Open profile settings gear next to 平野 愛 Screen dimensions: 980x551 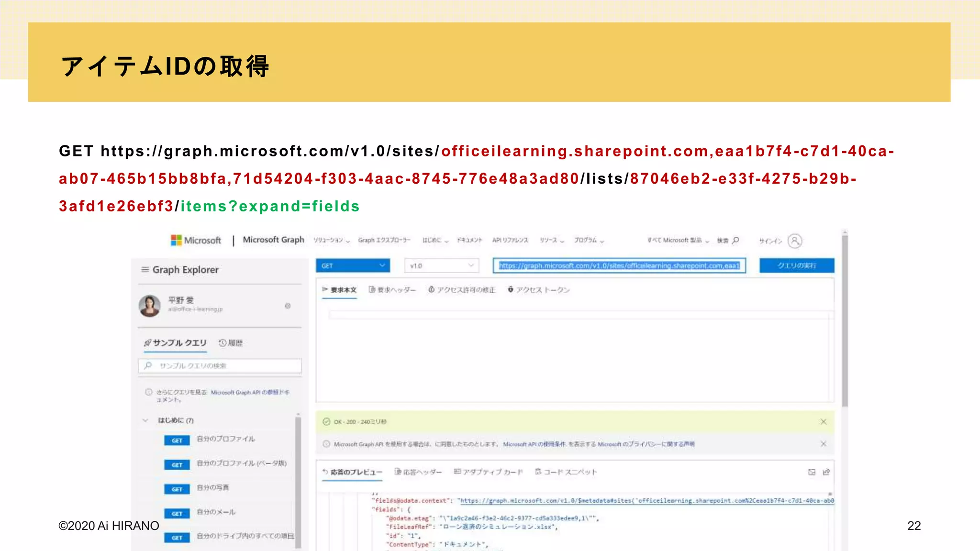coord(288,306)
